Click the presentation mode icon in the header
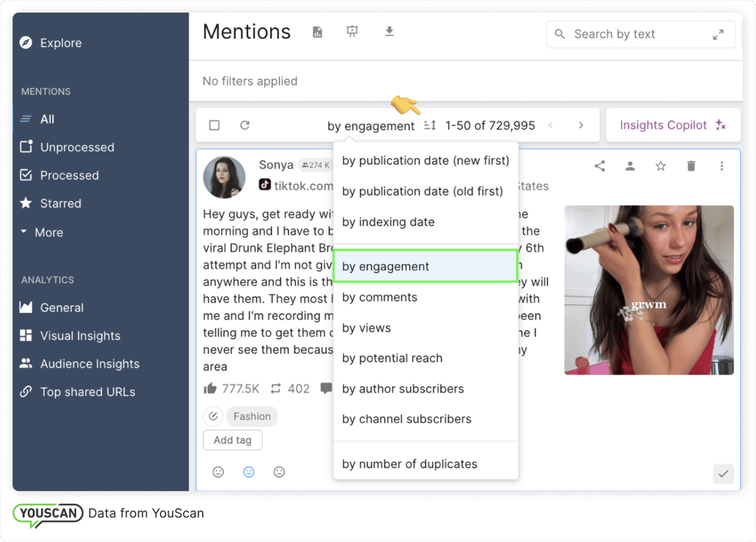 353,33
